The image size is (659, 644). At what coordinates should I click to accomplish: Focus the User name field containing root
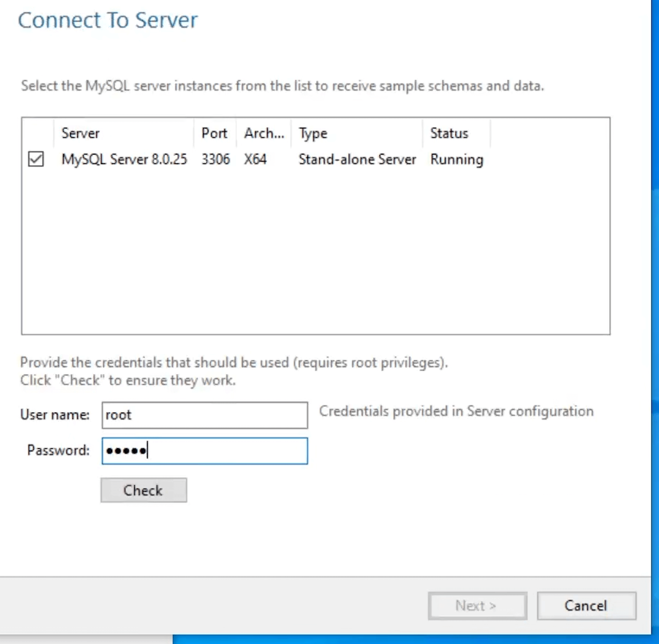(205, 415)
